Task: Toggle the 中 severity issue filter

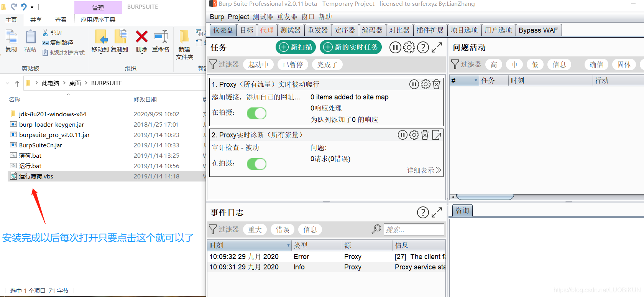Action: pyautogui.click(x=514, y=64)
